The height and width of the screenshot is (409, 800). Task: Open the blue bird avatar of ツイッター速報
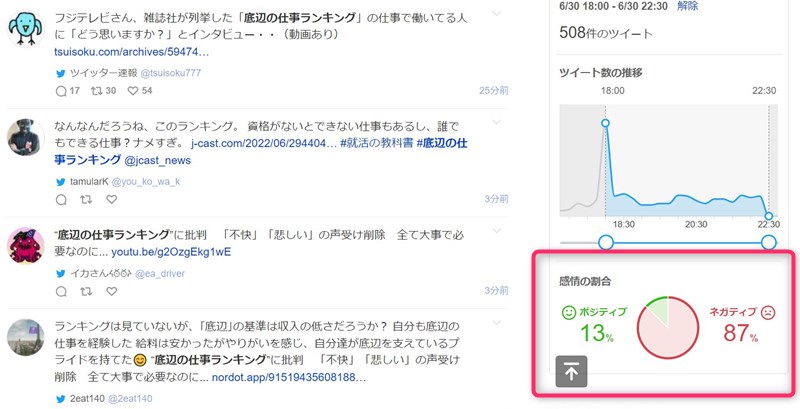click(x=26, y=29)
